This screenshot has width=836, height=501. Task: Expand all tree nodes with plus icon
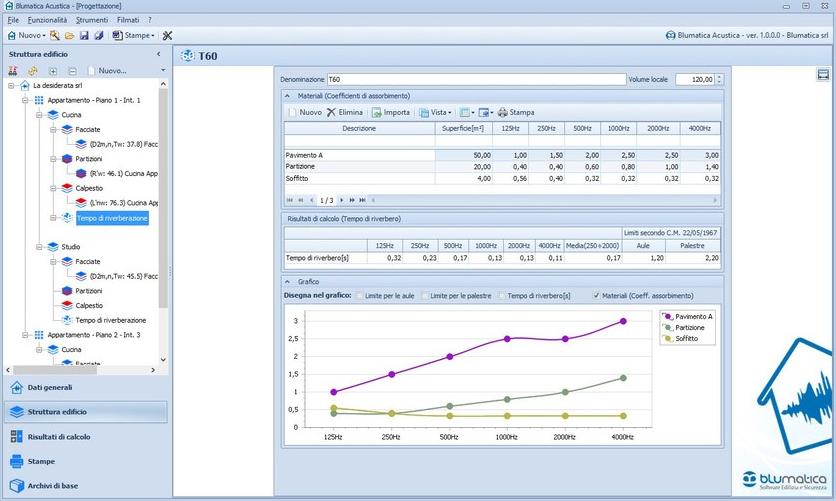click(53, 71)
